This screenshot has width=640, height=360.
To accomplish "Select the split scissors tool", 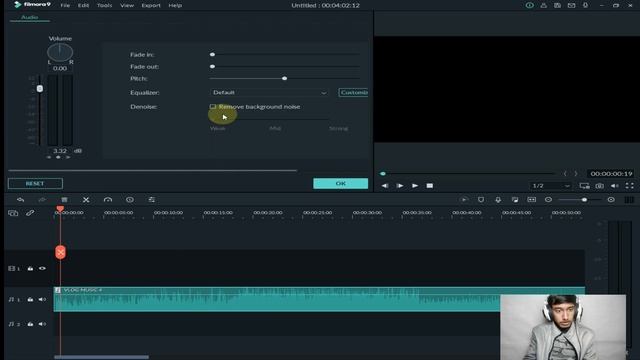I will tap(86, 200).
